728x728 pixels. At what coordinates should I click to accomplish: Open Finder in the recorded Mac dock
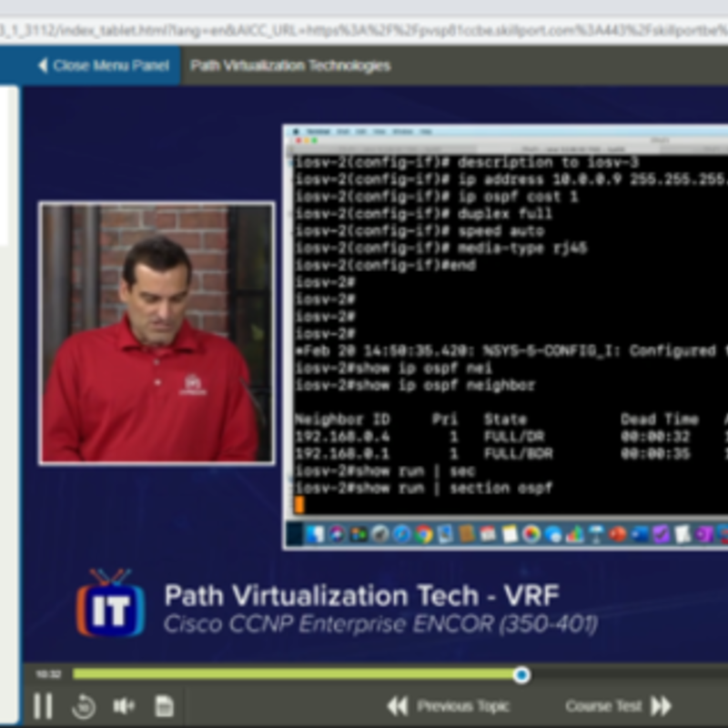(x=314, y=534)
